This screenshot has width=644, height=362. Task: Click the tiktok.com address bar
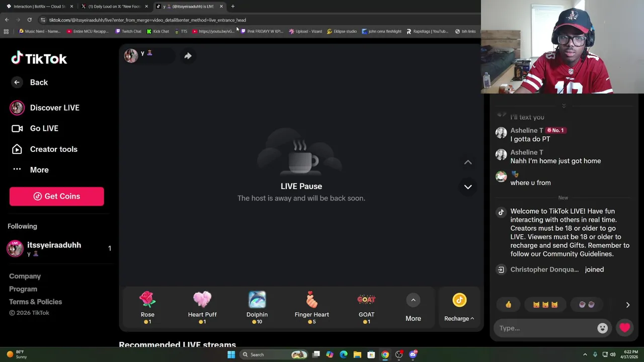[147, 20]
